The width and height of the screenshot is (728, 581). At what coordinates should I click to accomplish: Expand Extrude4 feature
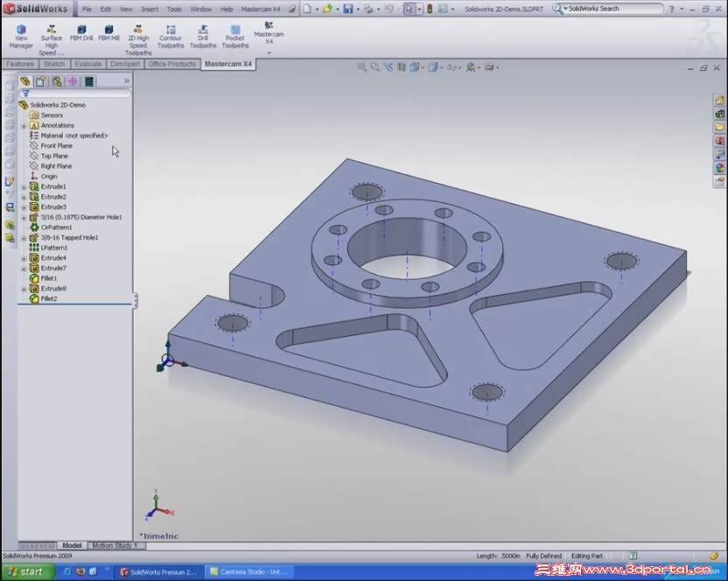pyautogui.click(x=24, y=258)
